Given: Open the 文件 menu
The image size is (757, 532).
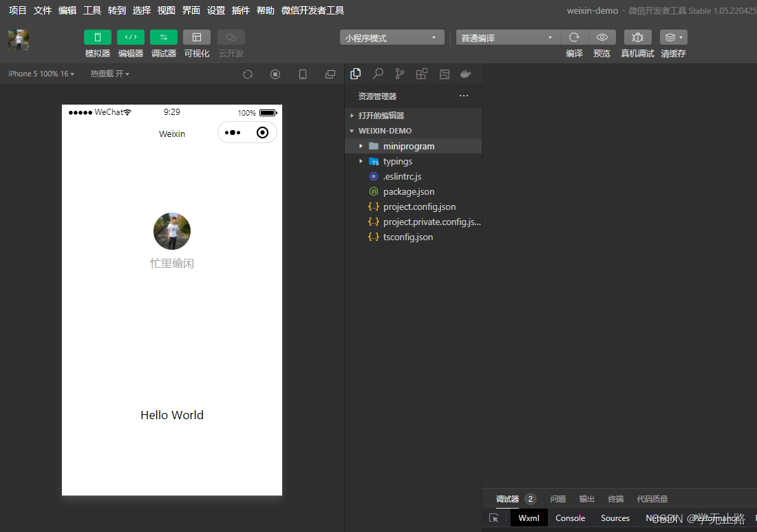Looking at the screenshot, I should 43,10.
